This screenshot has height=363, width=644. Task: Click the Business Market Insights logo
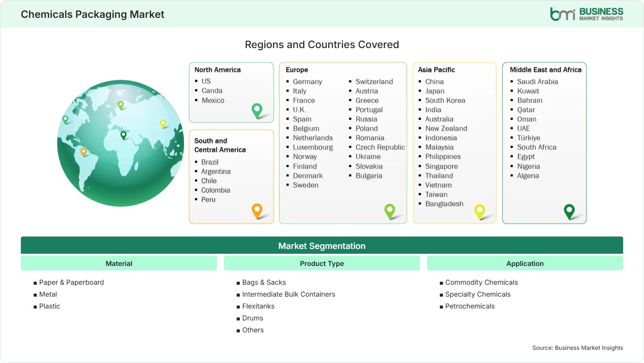click(586, 14)
